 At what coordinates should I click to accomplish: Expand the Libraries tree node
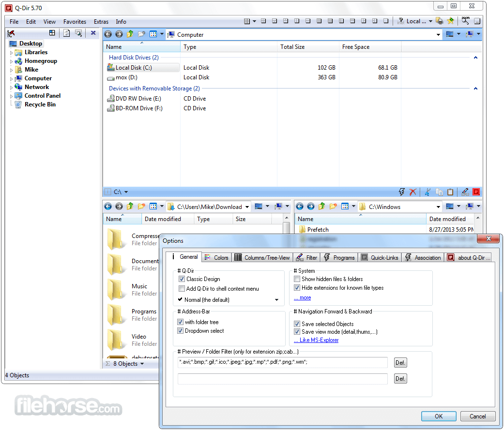click(11, 53)
